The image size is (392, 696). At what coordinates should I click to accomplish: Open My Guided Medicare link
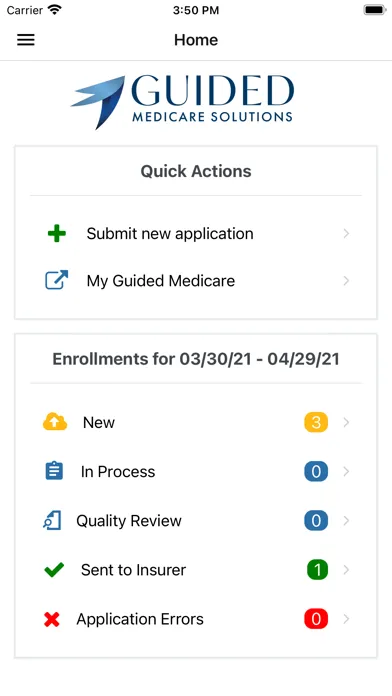click(x=196, y=281)
